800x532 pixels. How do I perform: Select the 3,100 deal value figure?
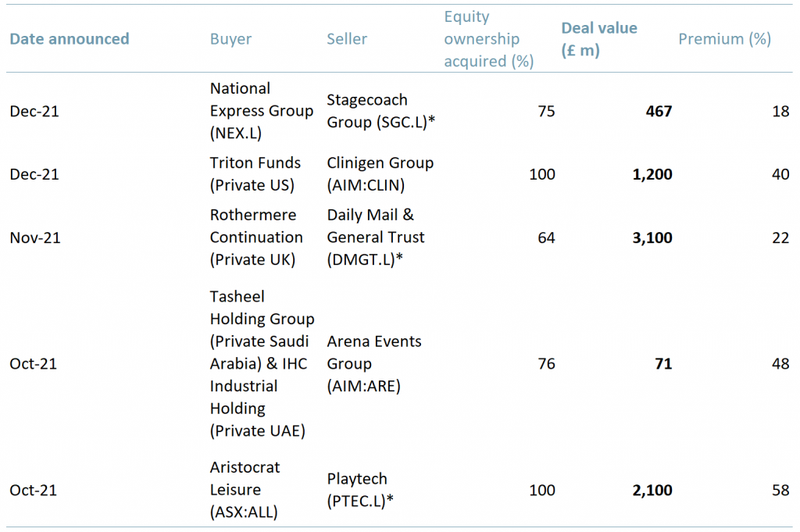[652, 237]
